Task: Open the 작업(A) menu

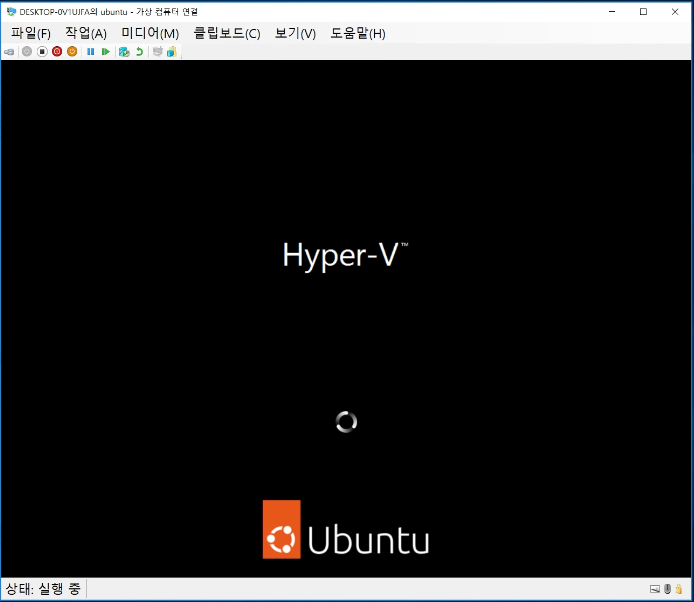Action: coord(86,33)
